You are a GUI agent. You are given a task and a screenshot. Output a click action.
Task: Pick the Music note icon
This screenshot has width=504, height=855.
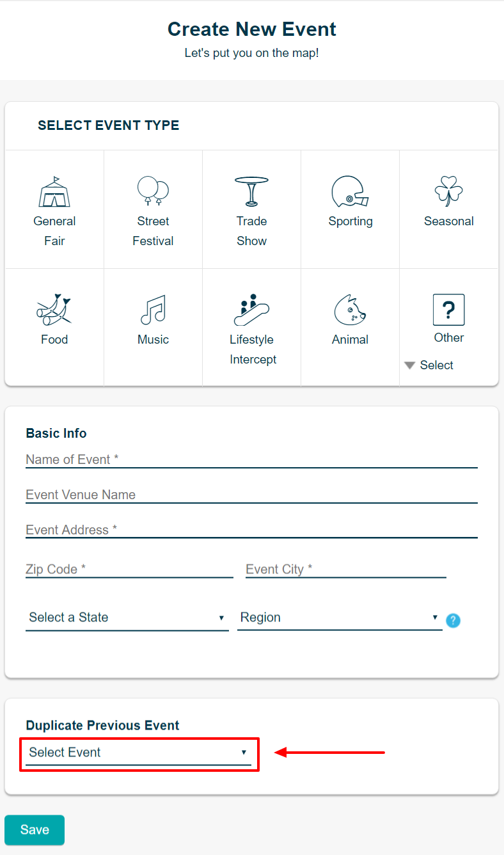tap(153, 310)
